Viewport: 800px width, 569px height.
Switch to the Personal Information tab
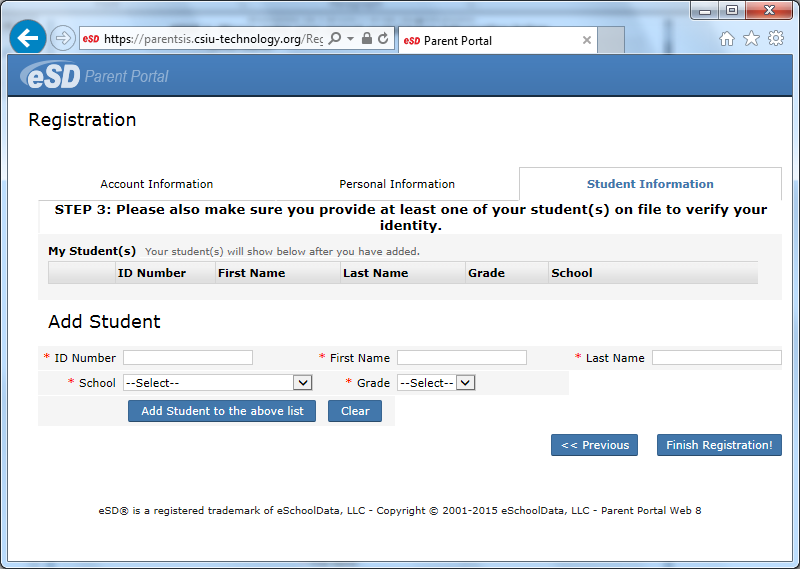click(397, 184)
